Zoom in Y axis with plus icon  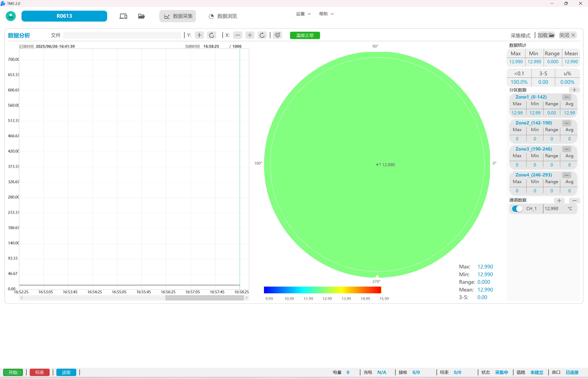(199, 35)
